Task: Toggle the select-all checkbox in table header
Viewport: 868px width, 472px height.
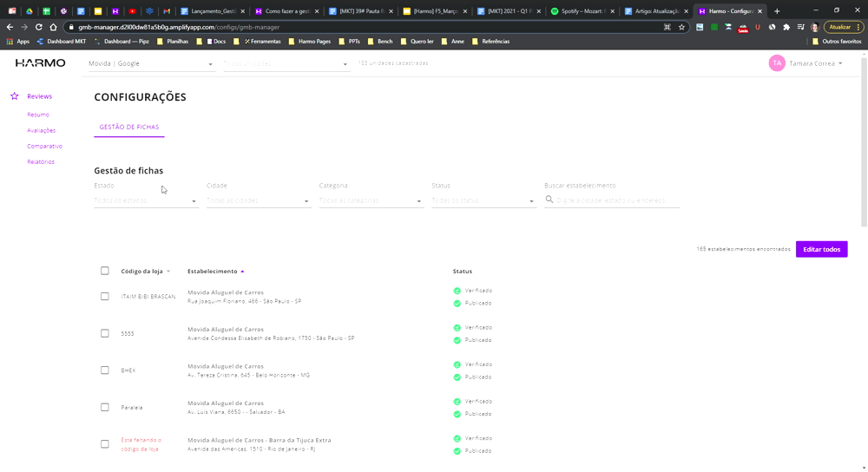Action: 105,271
